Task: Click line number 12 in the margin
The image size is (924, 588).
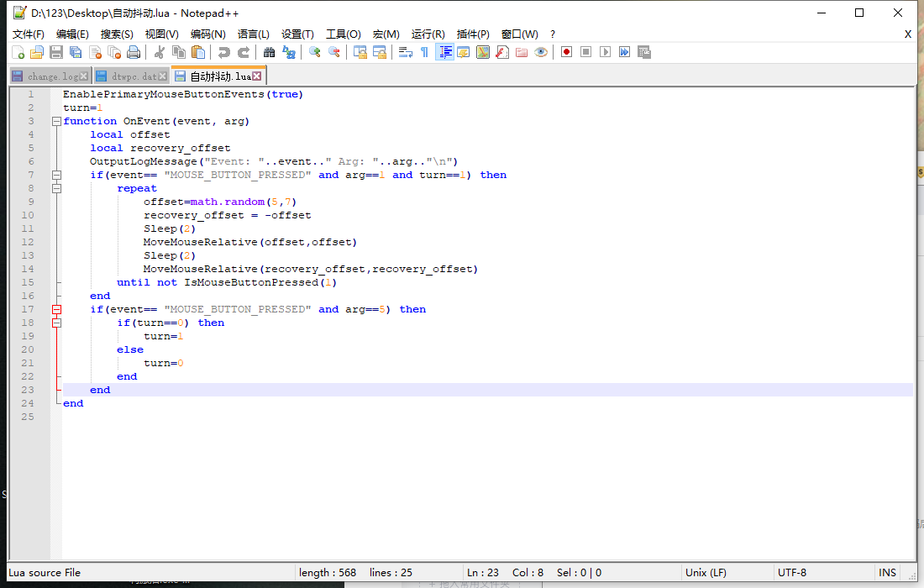Action: [28, 242]
